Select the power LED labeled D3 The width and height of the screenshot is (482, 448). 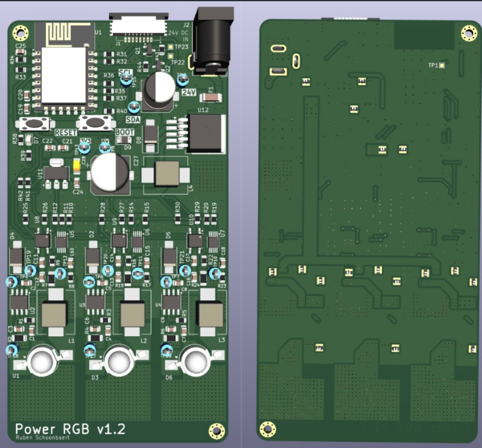[x=119, y=360]
